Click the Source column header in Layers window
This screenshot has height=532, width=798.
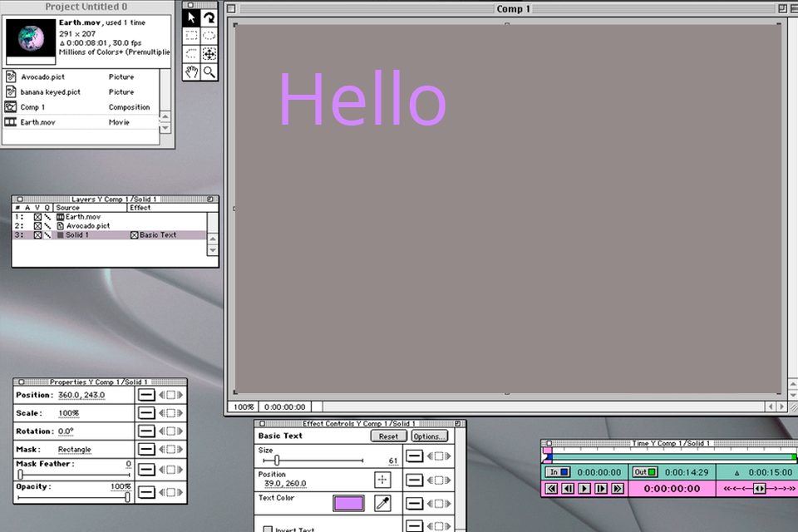68,208
